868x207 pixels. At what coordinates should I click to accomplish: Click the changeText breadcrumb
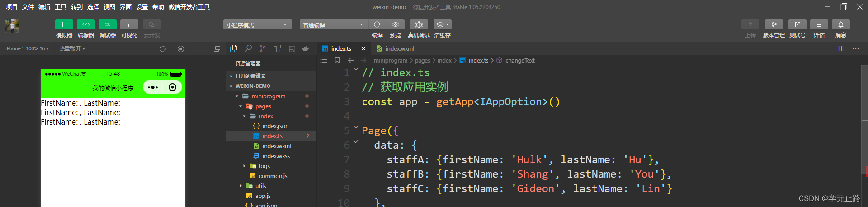pos(520,60)
